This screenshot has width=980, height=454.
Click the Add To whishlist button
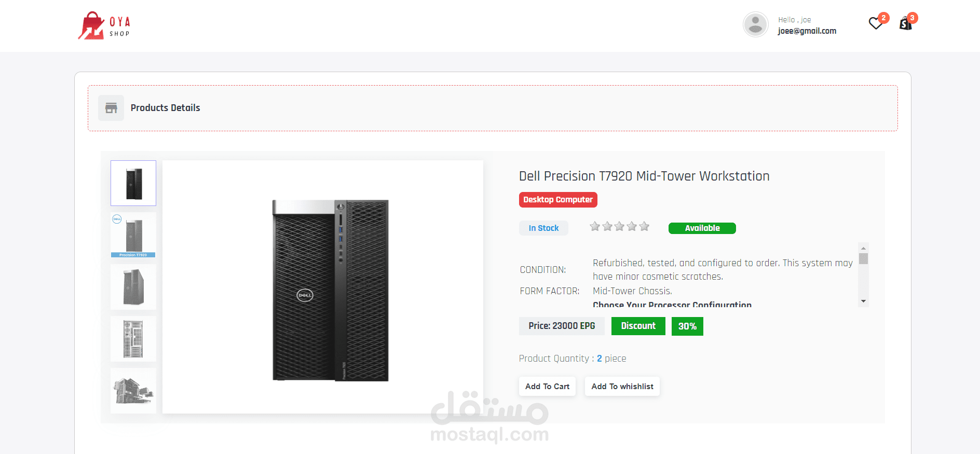tap(622, 387)
